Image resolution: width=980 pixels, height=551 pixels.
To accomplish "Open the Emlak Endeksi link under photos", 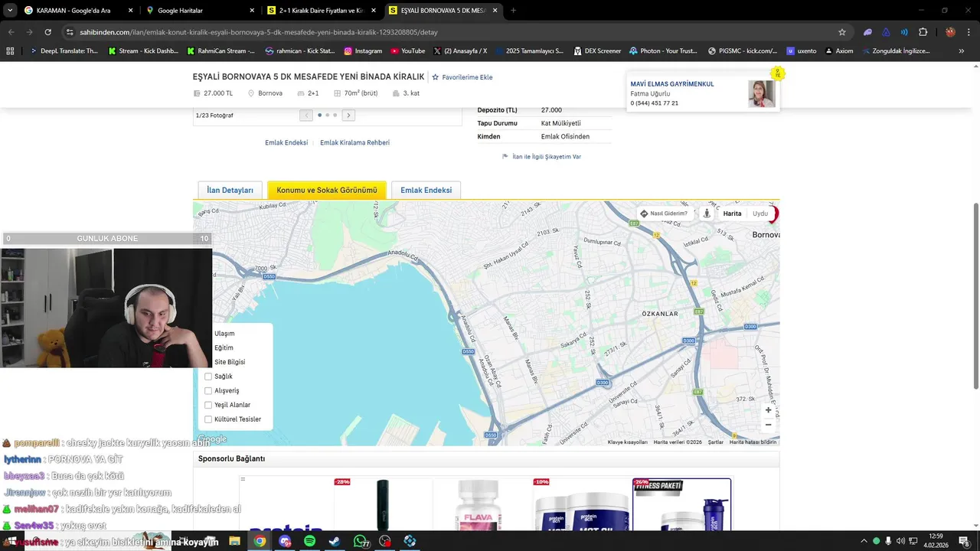I will 286,142.
